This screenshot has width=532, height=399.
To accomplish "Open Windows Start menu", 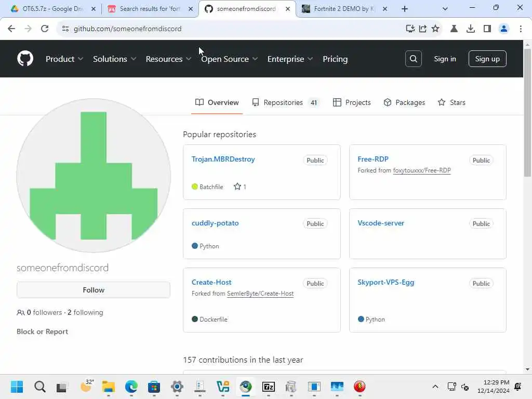I will [x=17, y=387].
